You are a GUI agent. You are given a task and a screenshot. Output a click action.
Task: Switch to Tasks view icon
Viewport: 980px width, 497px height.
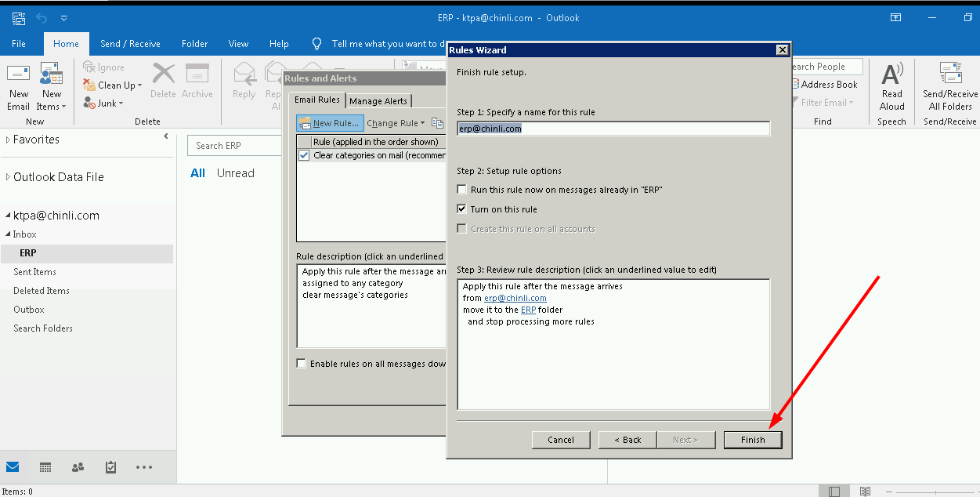[110, 467]
